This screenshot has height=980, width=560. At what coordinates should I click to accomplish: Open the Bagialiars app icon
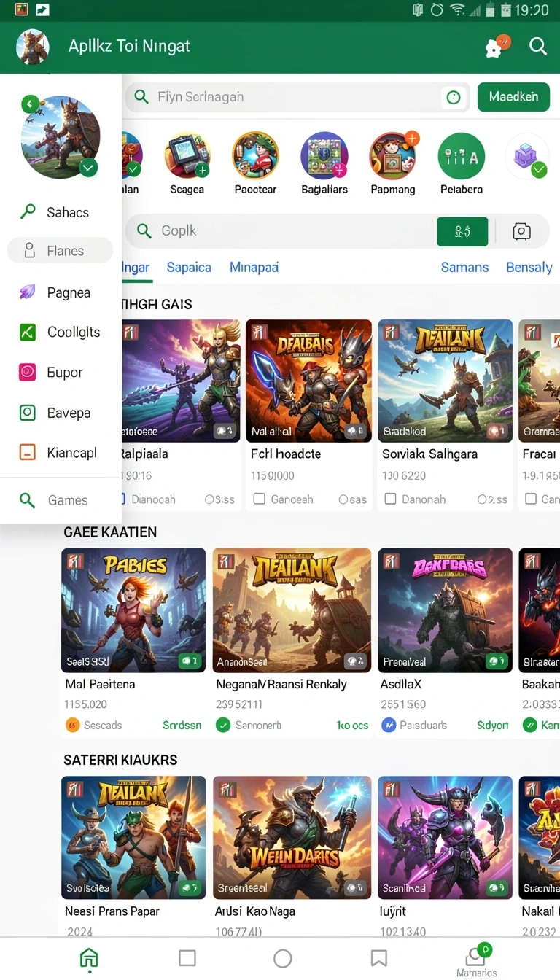[x=324, y=156]
